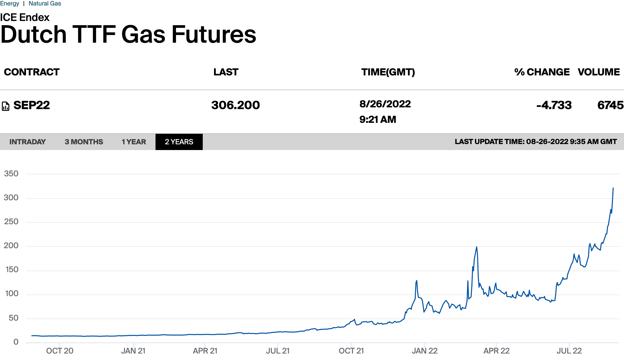Click the OCT 21 x-axis label
The width and height of the screenshot is (624, 364).
point(351,351)
